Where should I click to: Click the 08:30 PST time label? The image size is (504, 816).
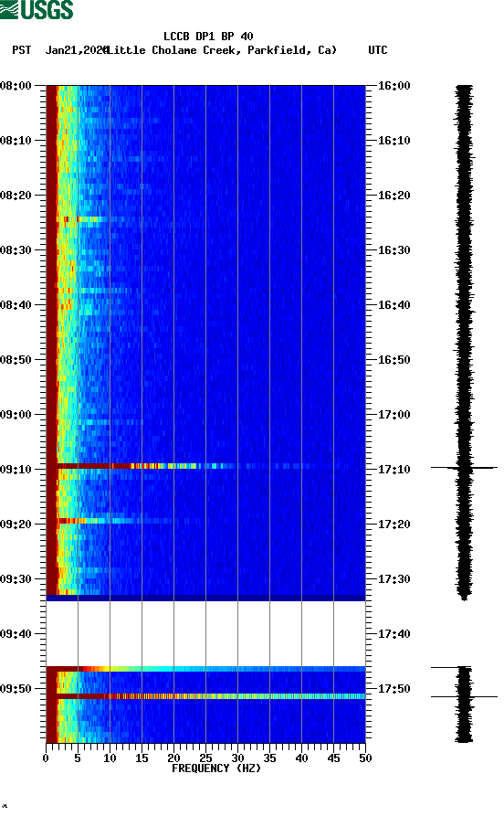[16, 249]
